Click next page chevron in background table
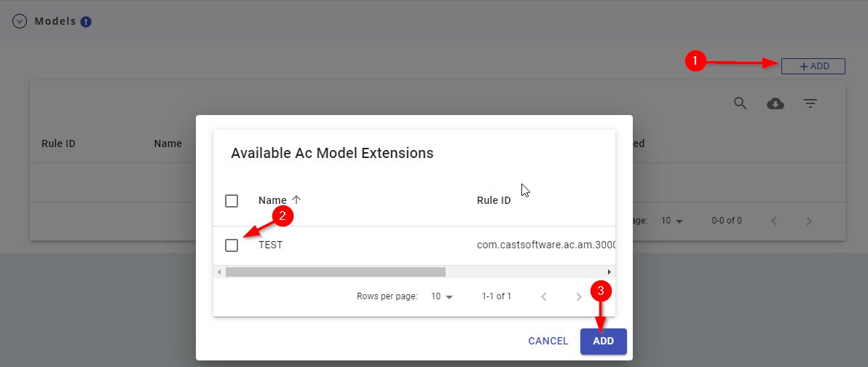The image size is (868, 367). (808, 221)
